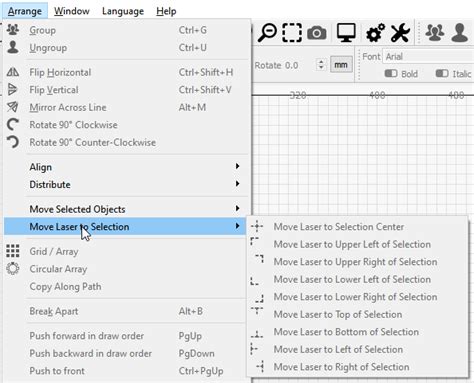
Task: Choose Break Apart menu entry
Action: (126, 311)
